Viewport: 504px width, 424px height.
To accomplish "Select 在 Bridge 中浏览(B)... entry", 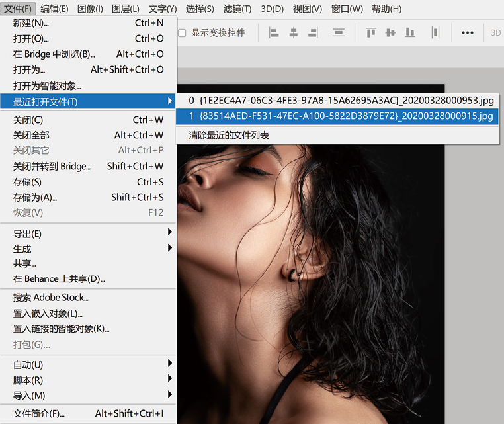I will click(88, 54).
